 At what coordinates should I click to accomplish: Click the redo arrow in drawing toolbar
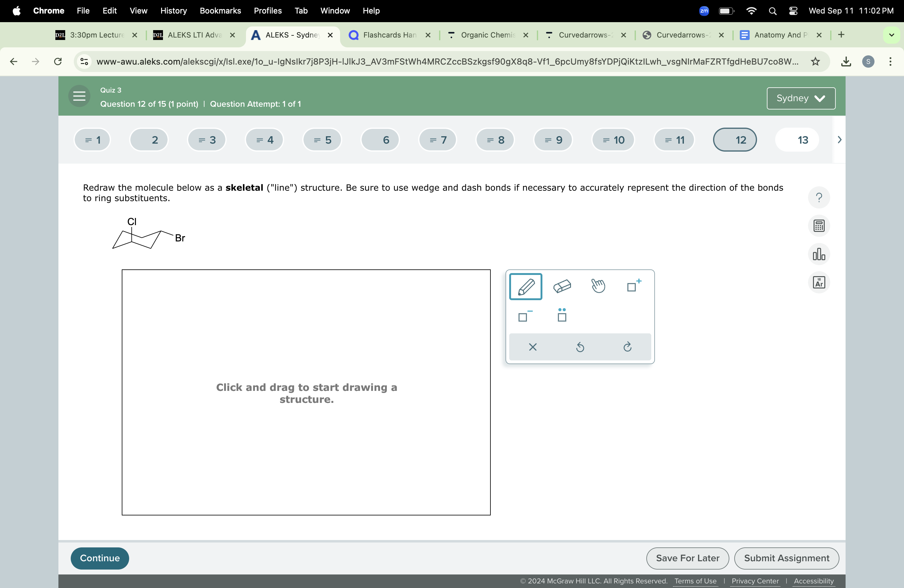627,347
